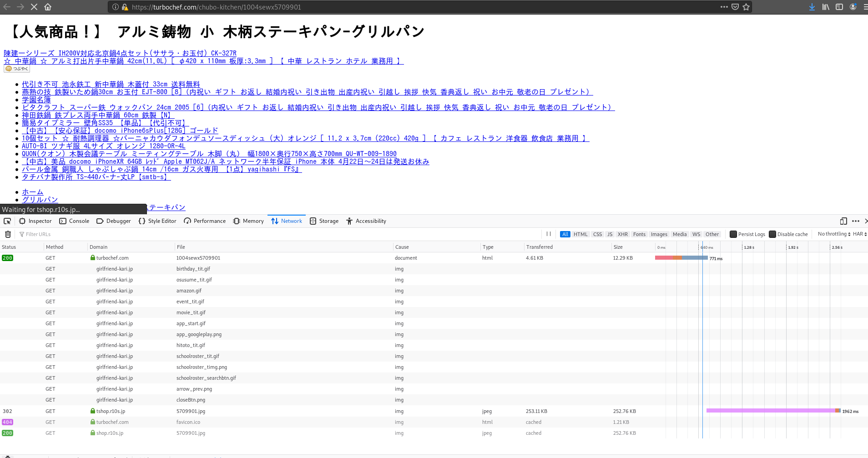Image resolution: width=868 pixels, height=458 pixels.
Task: Open the No throttling dropdown
Action: click(x=833, y=234)
